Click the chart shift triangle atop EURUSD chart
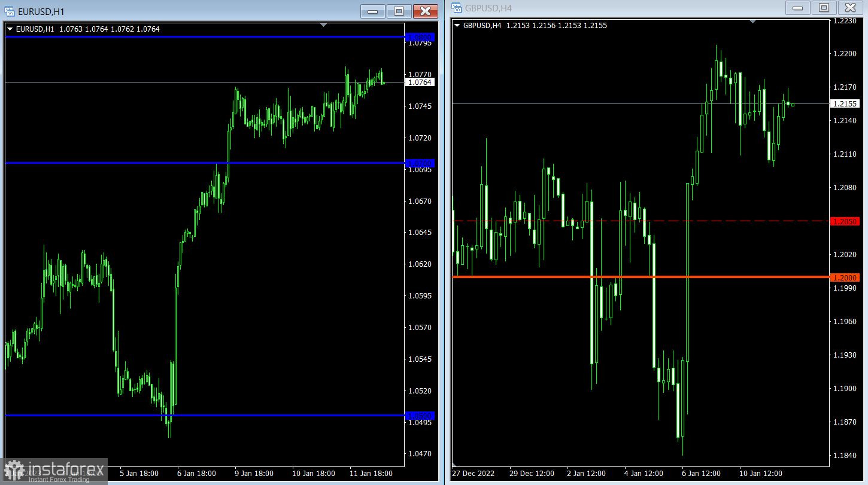The height and width of the screenshot is (485, 868). (324, 25)
